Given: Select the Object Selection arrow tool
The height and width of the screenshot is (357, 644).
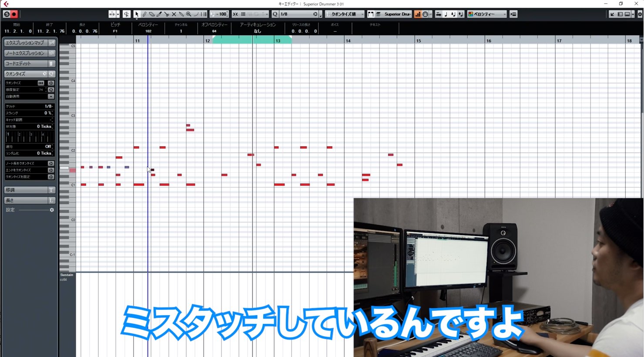Looking at the screenshot, I should (x=137, y=14).
